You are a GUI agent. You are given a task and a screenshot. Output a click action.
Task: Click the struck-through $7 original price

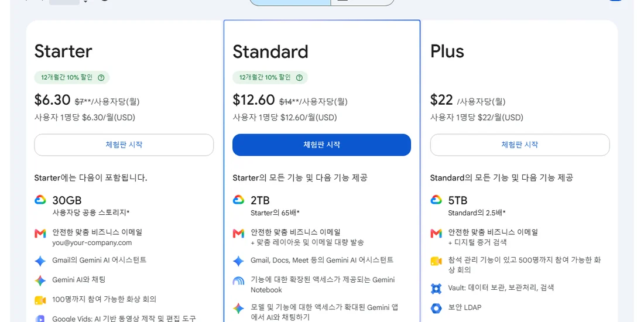point(79,101)
